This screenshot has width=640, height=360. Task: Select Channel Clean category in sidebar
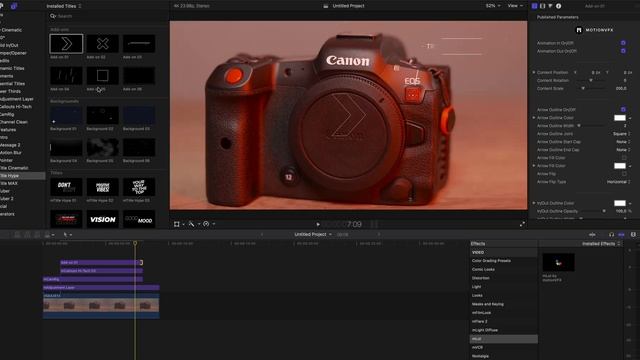(22, 122)
